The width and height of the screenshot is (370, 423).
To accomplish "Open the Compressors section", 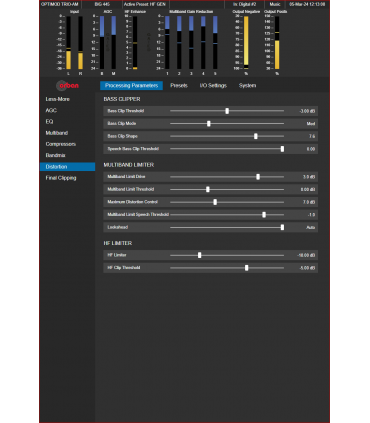I will 61,144.
